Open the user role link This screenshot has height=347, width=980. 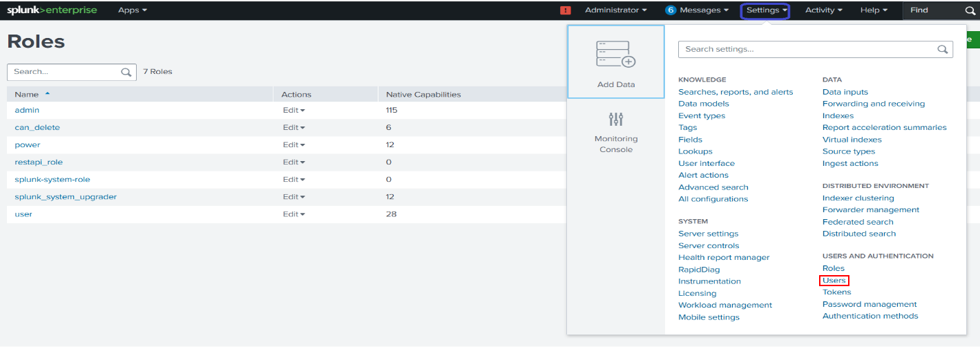[x=23, y=214]
